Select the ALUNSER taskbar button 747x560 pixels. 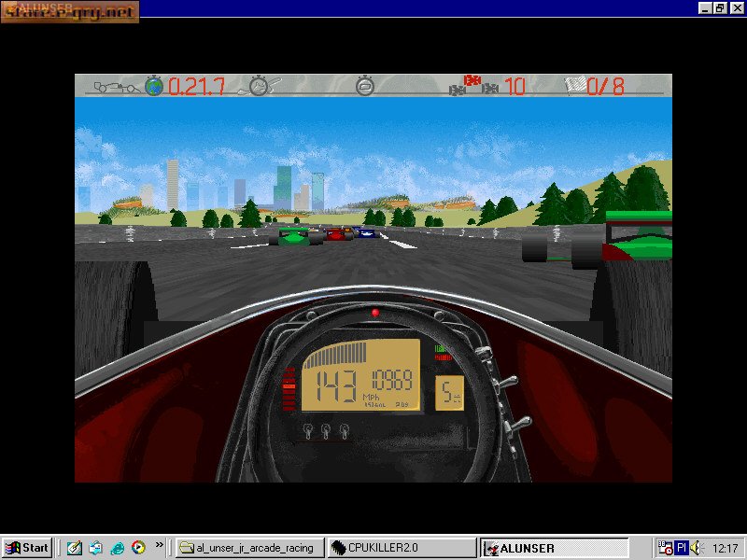[554, 548]
